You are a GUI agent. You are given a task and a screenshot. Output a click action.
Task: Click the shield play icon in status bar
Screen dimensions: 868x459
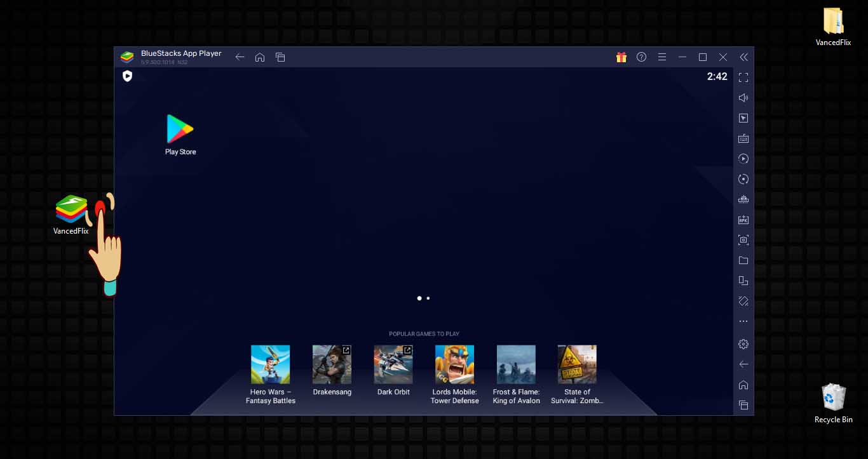(128, 76)
